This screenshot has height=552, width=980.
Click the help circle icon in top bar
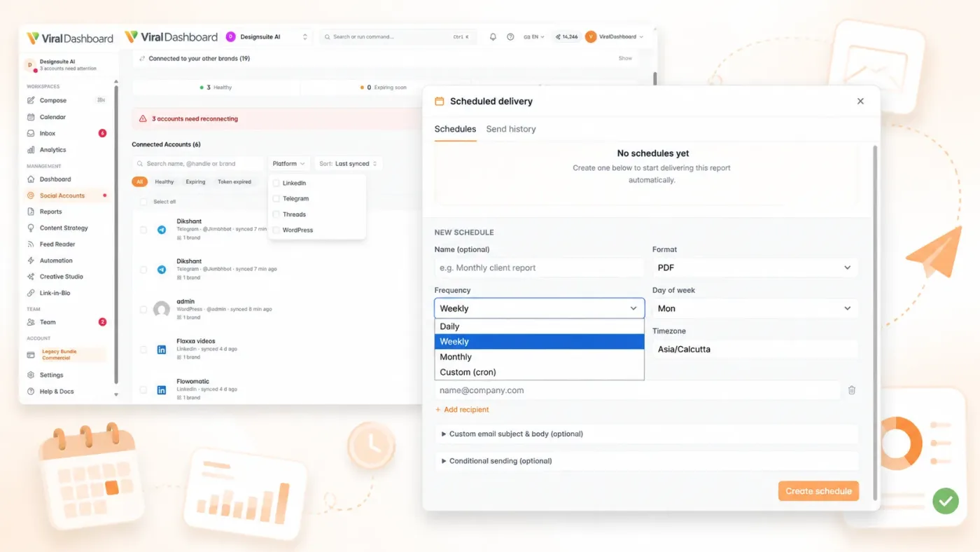(510, 36)
